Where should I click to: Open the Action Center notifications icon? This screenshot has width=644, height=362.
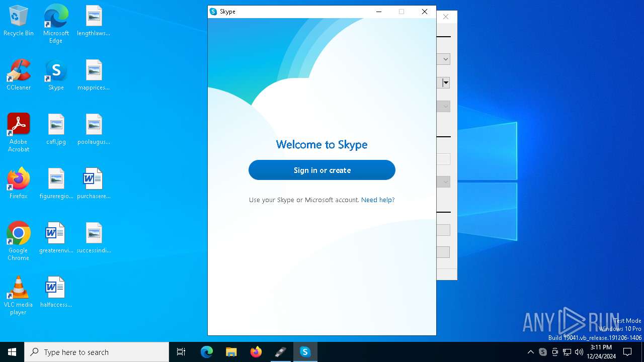[627, 352]
